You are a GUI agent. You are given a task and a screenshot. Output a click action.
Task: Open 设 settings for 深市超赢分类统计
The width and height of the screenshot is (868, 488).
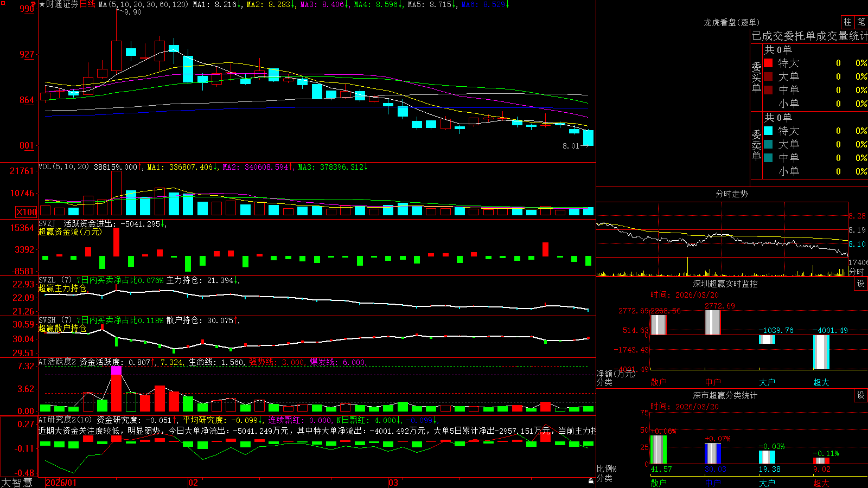coord(861,395)
